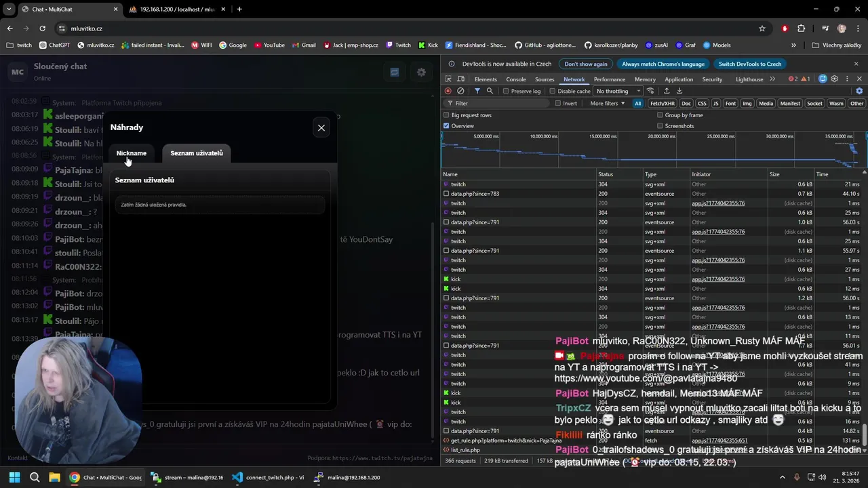Reload the mluvitko.cz page

(x=42, y=28)
